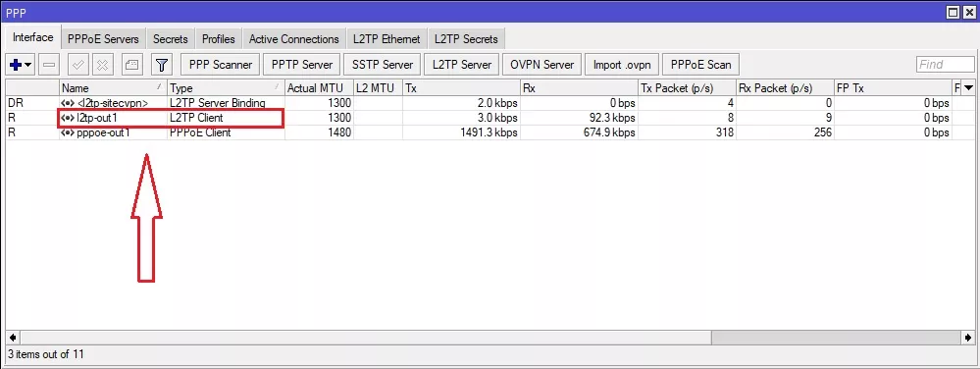Sort by the Rx column header

click(579, 88)
